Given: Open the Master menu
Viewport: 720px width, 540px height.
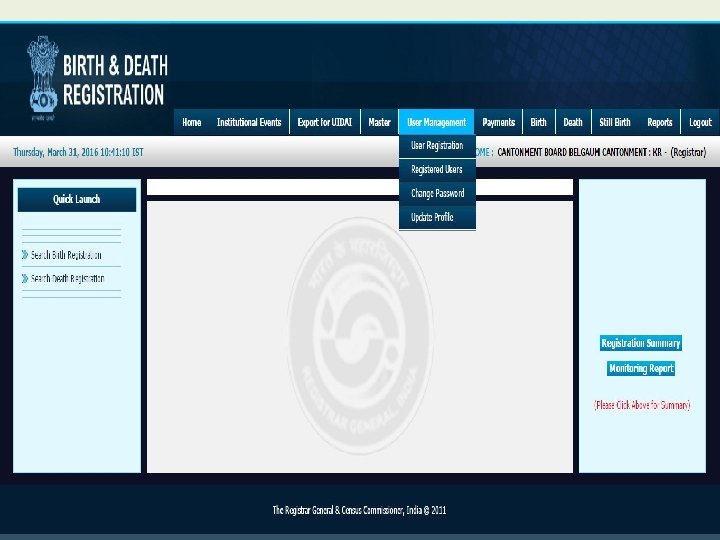Looking at the screenshot, I should (x=379, y=122).
